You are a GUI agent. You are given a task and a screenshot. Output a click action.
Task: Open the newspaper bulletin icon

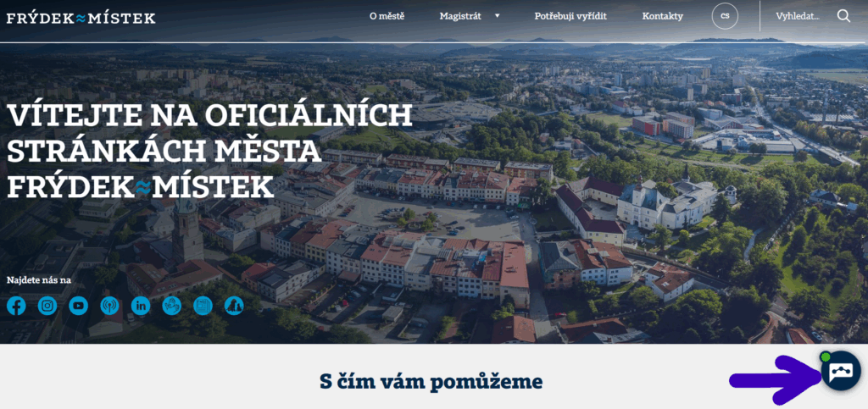203,306
